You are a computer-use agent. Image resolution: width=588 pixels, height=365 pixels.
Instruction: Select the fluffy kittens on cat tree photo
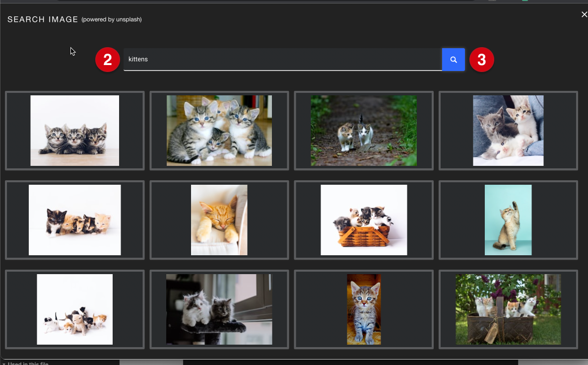tap(219, 309)
